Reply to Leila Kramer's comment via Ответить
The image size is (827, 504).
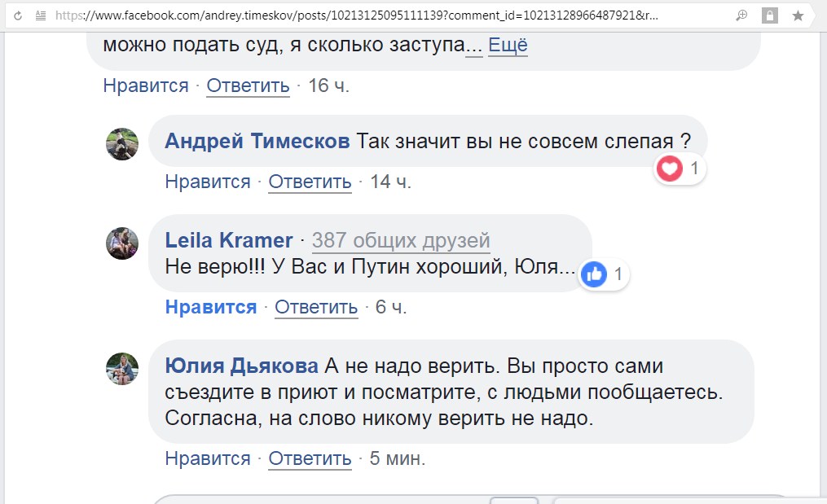316,307
